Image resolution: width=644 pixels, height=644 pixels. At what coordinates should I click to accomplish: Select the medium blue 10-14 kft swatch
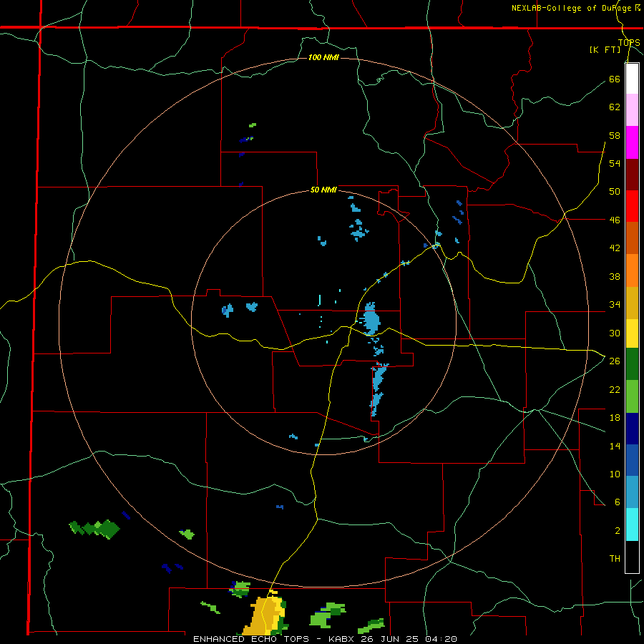(632, 460)
